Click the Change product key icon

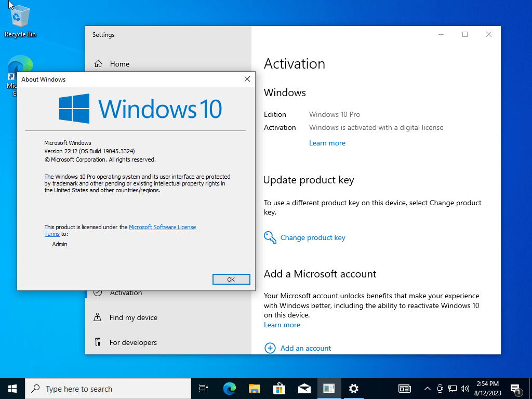point(270,237)
